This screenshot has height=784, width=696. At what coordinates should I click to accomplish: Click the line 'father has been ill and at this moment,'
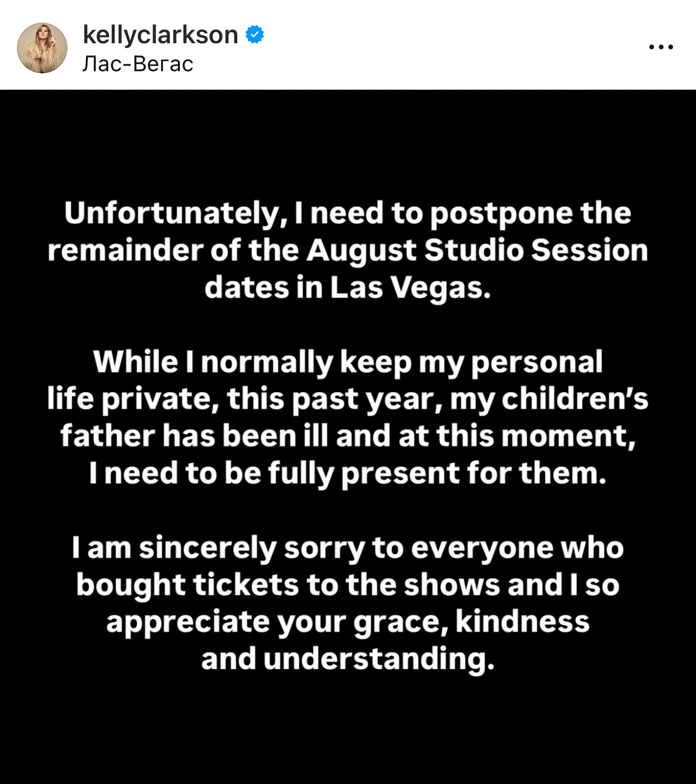(348, 436)
